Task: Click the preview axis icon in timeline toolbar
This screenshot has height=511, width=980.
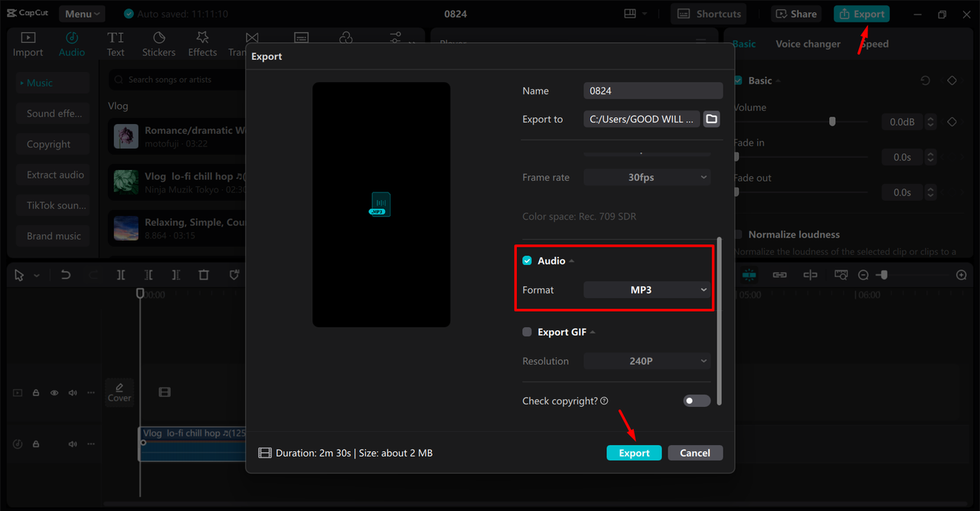Action: [811, 274]
